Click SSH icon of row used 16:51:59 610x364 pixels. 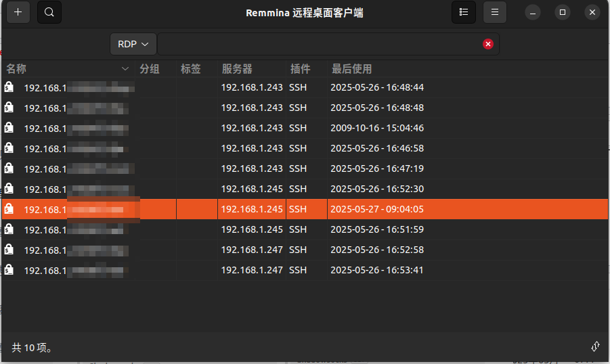click(9, 229)
